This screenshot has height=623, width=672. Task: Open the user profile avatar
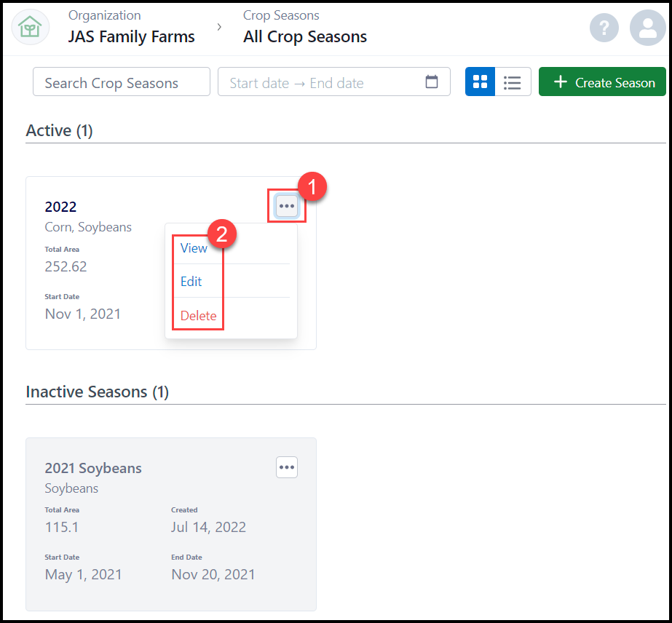[x=647, y=28]
